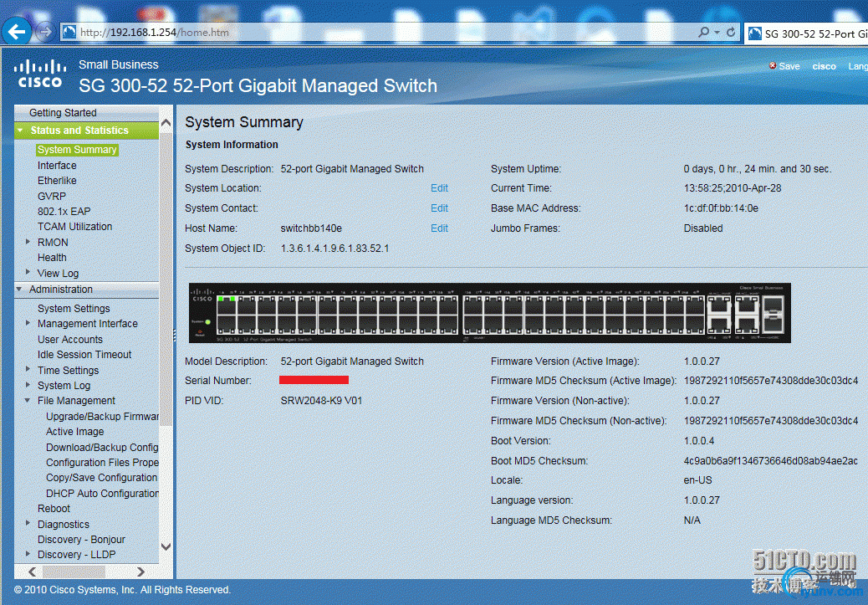
Task: Open TCAM Utilization page
Action: [x=74, y=227]
